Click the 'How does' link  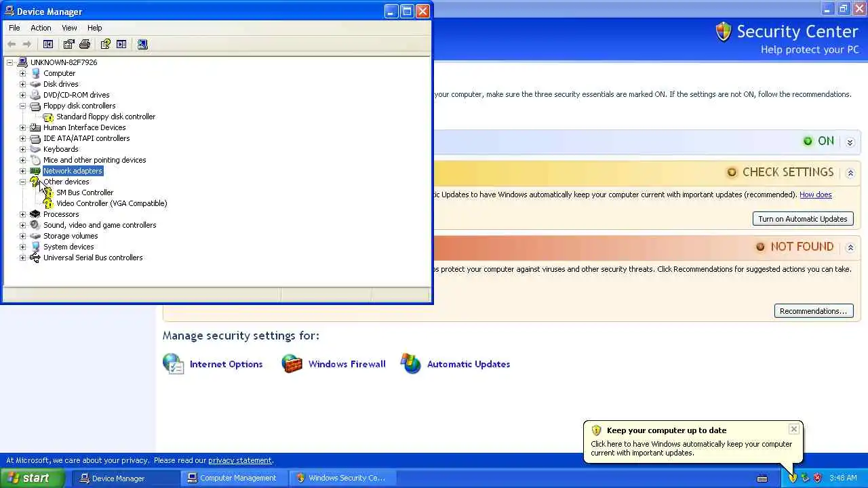click(x=815, y=195)
